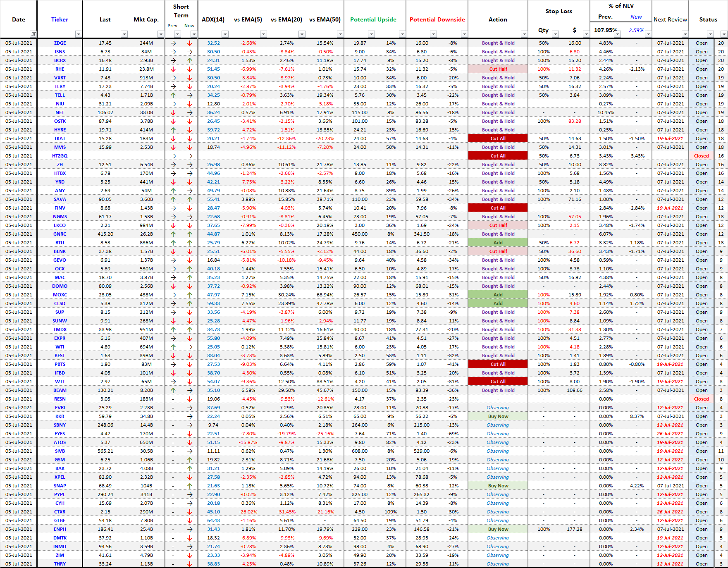The height and width of the screenshot is (568, 728).
Task: Click the RHE 'Cut Half' action cell
Action: (x=498, y=69)
